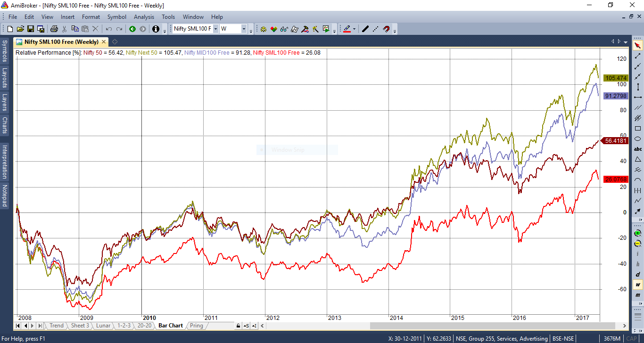Image resolution: width=644 pixels, height=343 pixels.
Task: Click the red-green heart Favorites icon
Action: click(274, 29)
